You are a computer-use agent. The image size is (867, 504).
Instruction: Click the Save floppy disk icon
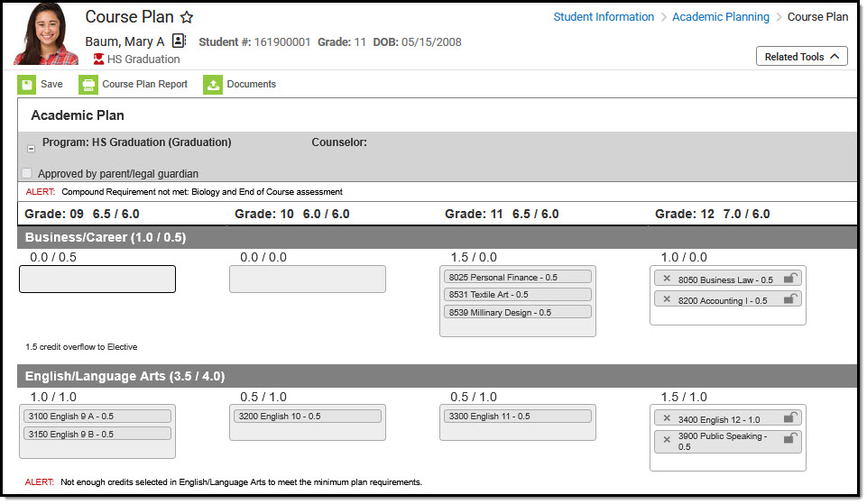(26, 85)
